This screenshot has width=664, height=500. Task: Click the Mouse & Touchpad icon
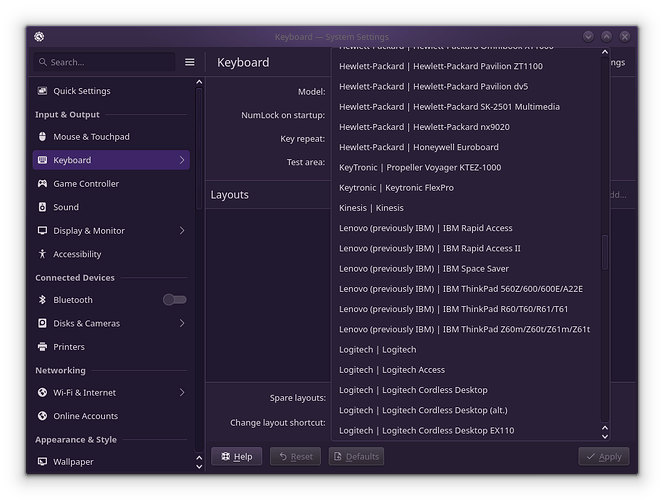click(42, 136)
